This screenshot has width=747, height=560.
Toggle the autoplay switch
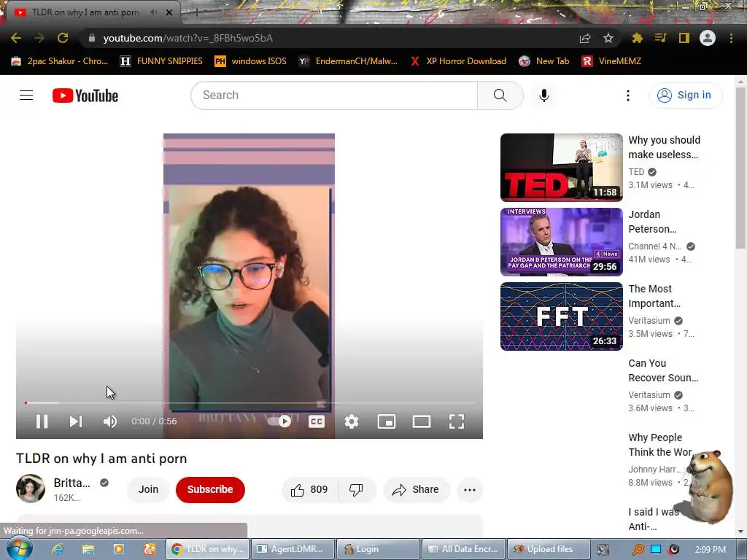coord(279,421)
